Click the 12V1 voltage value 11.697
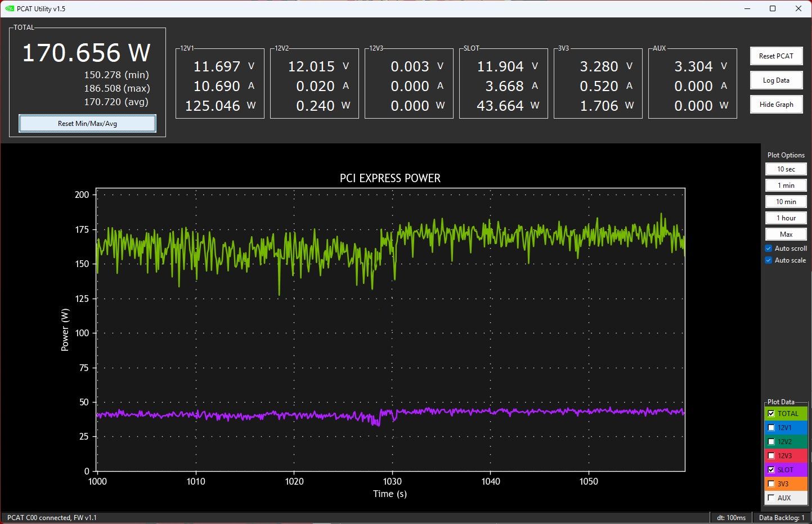 coord(217,66)
